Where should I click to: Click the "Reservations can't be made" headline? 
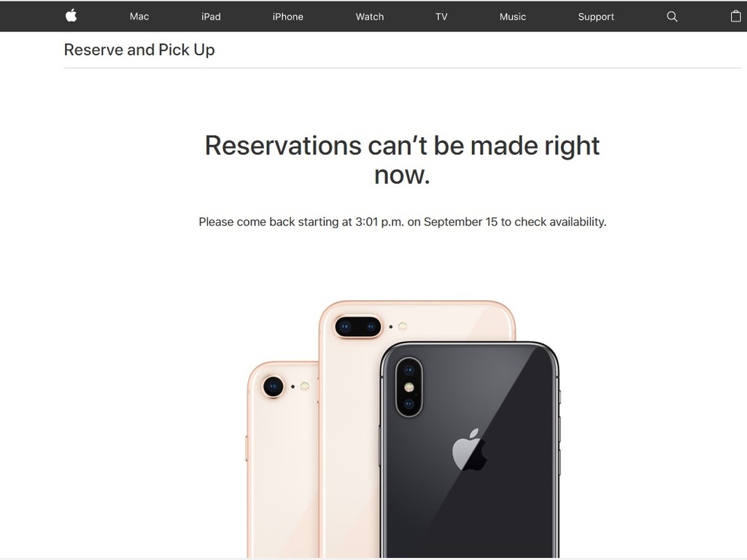coord(402,160)
